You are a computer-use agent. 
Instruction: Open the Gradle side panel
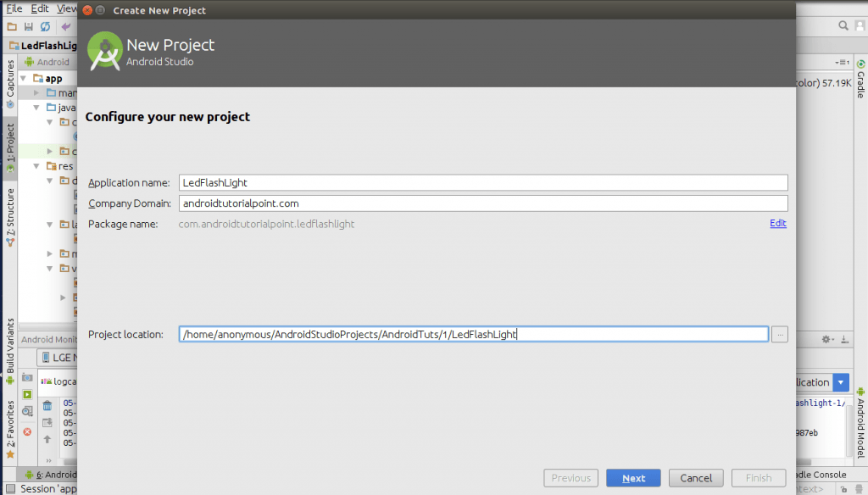tap(861, 79)
